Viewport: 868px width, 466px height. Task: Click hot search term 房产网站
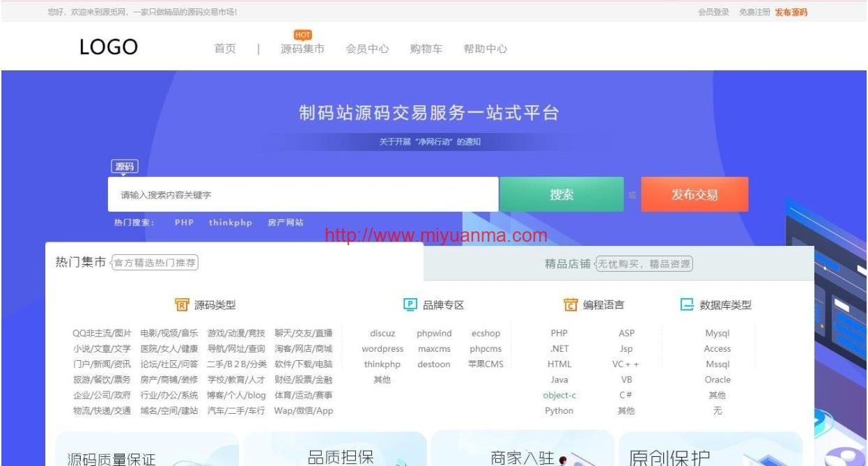click(285, 223)
